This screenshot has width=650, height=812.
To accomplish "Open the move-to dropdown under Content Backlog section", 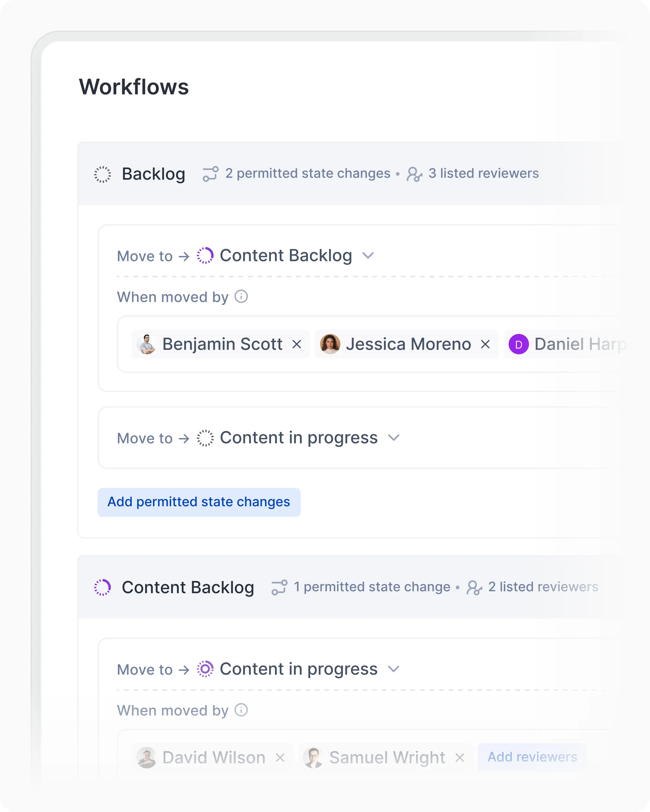I will tap(394, 669).
